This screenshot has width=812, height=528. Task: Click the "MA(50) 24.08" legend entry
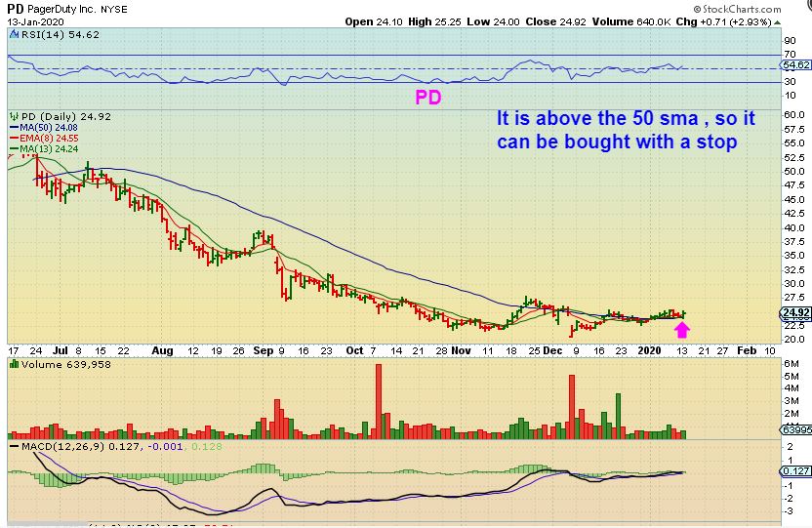pos(48,127)
